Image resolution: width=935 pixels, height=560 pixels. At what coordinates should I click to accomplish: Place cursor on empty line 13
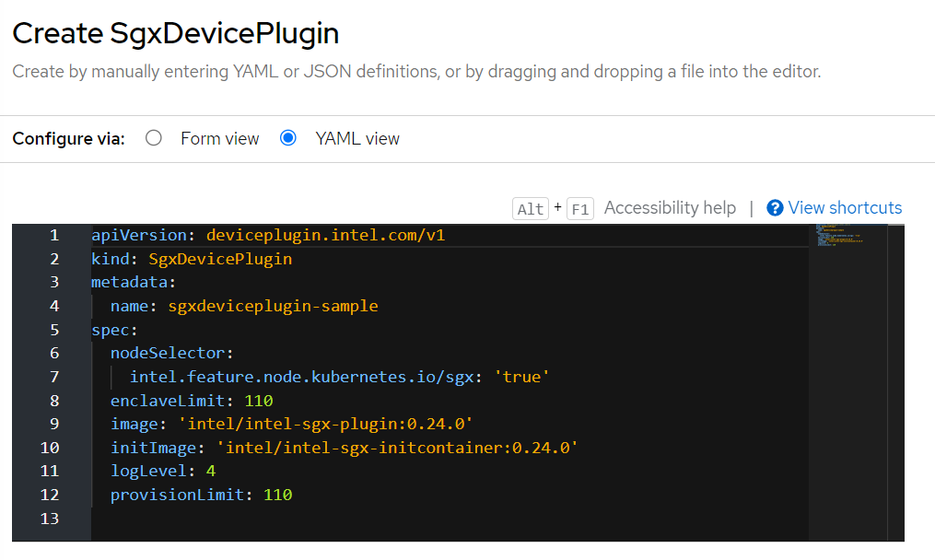tap(368, 519)
